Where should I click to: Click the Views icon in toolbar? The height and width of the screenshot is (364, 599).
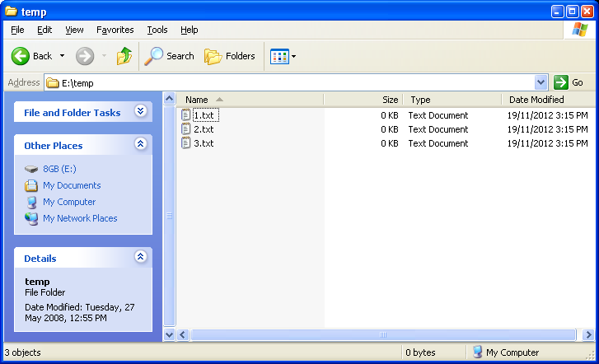pyautogui.click(x=280, y=56)
